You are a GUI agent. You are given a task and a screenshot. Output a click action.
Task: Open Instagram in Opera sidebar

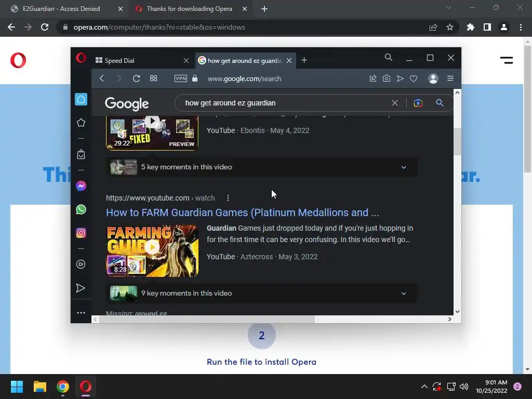tap(81, 233)
